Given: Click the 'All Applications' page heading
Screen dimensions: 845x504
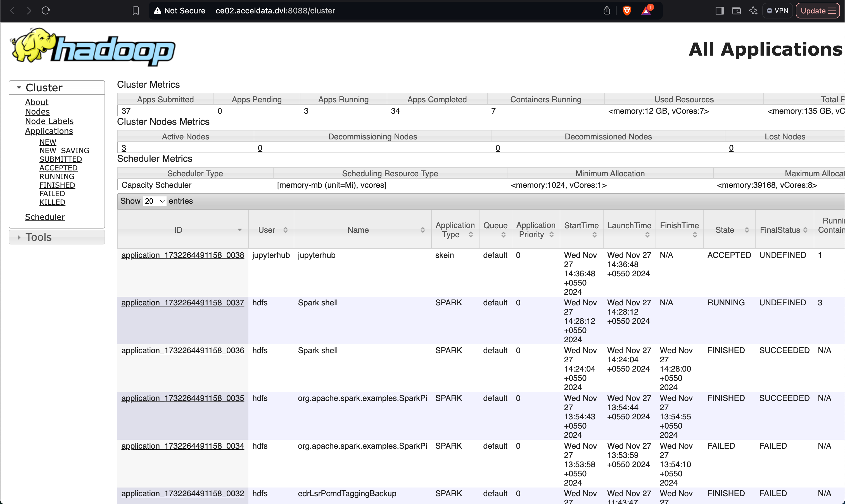Looking at the screenshot, I should coord(766,49).
